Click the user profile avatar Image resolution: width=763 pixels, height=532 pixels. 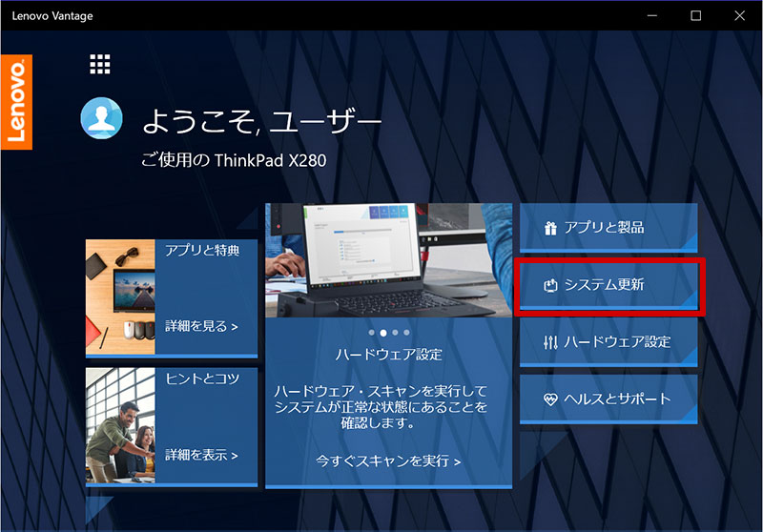101,118
